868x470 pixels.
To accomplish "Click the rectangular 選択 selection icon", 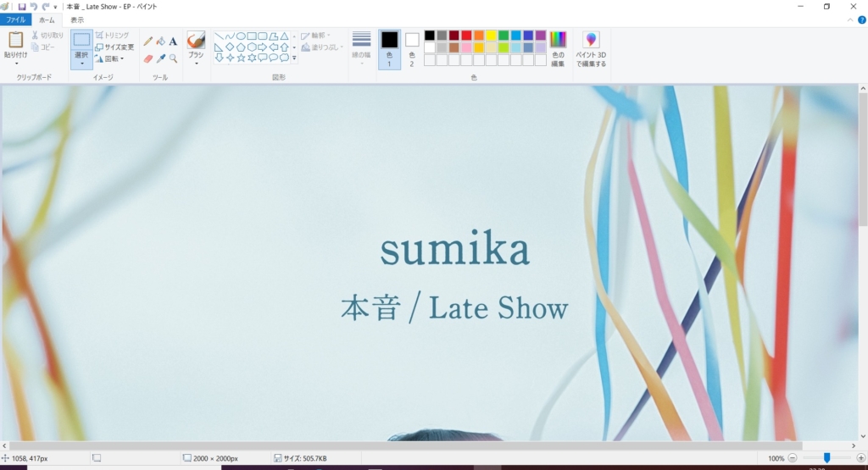I will coord(81,40).
